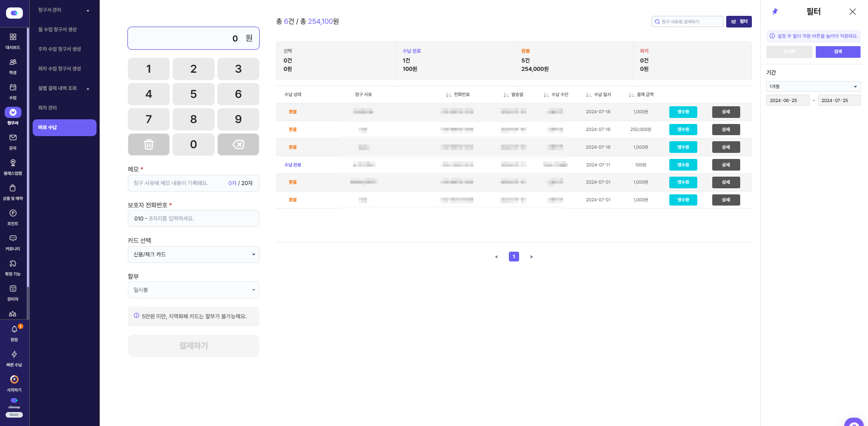Open the 기간 period dropdown
Viewport: 868px width, 426px height.
(x=813, y=87)
